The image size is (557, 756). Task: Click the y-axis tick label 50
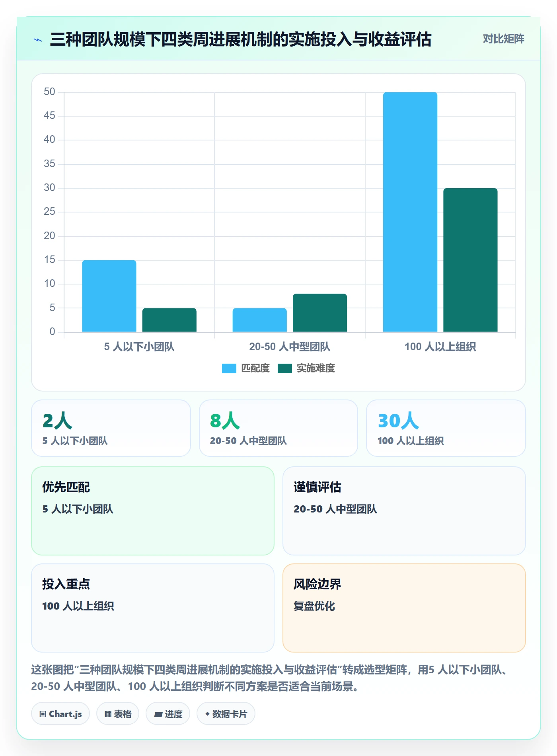[49, 92]
